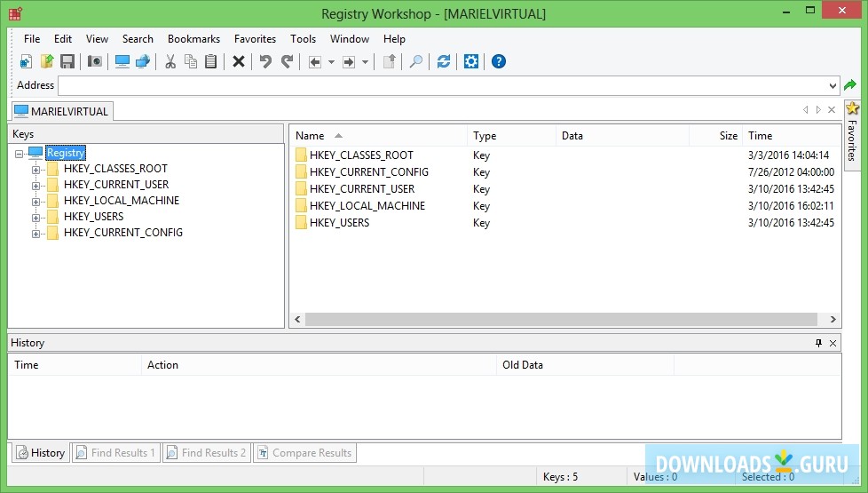Open the Address bar dropdown
The image size is (868, 493).
[x=832, y=86]
